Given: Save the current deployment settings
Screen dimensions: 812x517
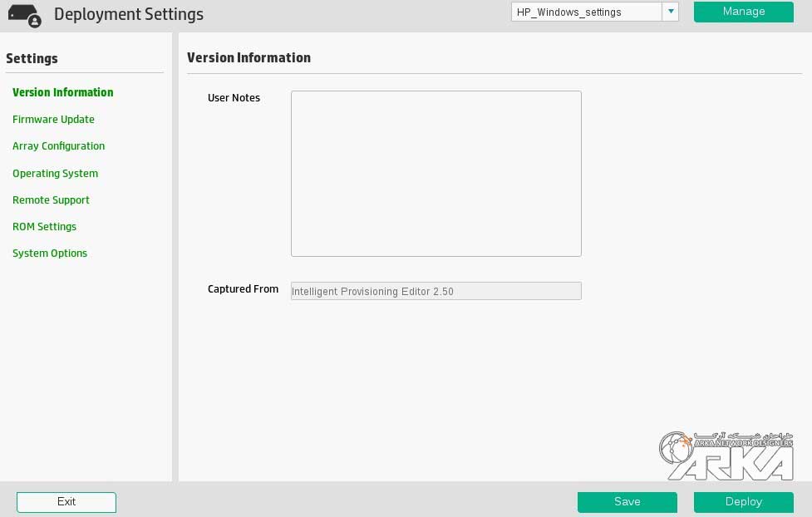Looking at the screenshot, I should (x=627, y=501).
